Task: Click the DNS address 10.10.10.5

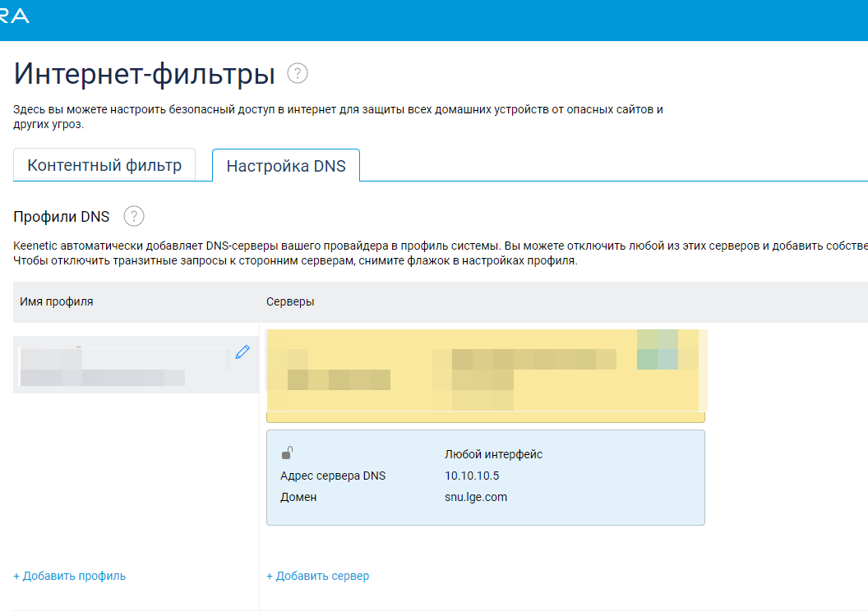Action: pyautogui.click(x=471, y=476)
